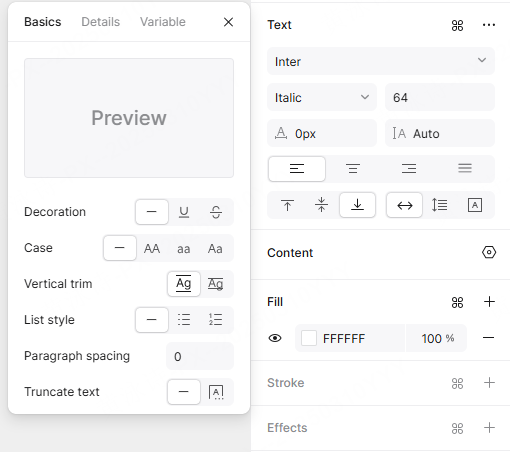Edit the Paragraph spacing field
Viewport: 510px width, 452px height.
(x=200, y=356)
